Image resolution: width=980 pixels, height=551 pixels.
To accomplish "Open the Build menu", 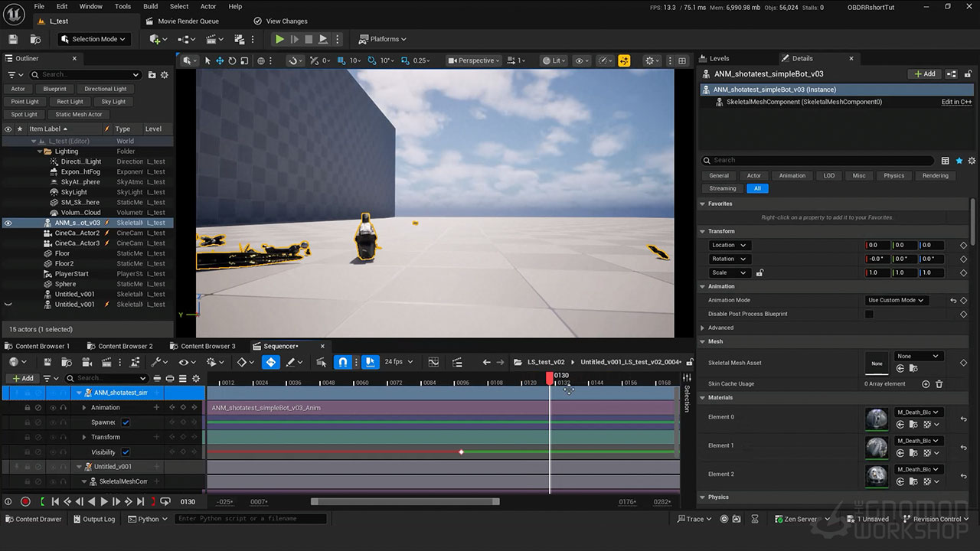I will (150, 6).
